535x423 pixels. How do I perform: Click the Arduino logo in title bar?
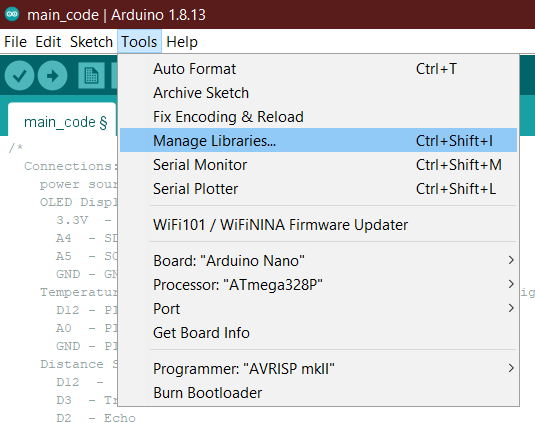tap(12, 14)
